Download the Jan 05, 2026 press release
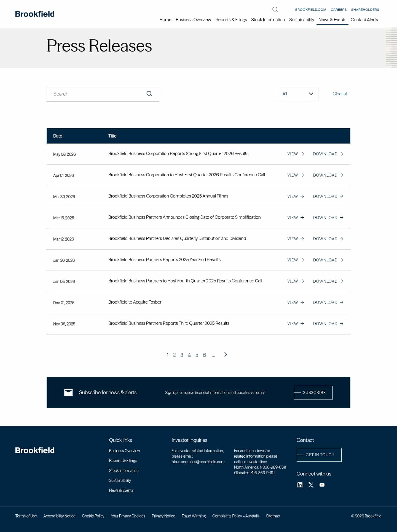Image resolution: width=397 pixels, height=532 pixels. [328, 281]
